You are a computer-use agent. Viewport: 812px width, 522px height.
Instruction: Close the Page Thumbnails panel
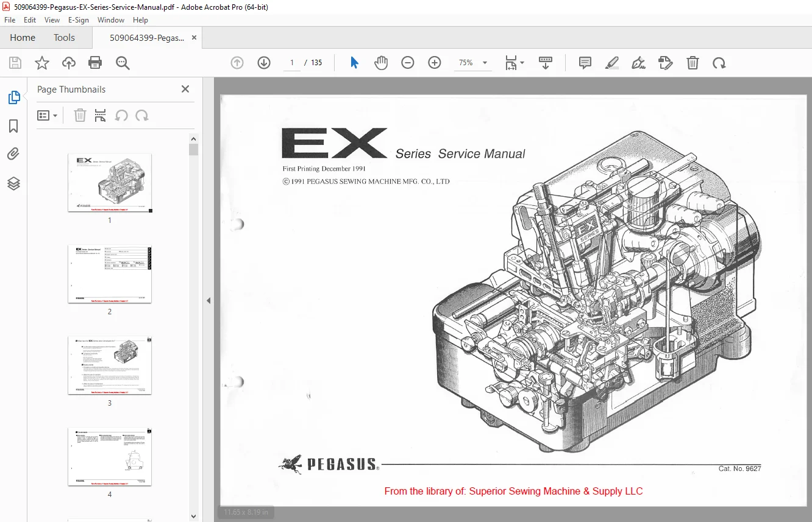[x=185, y=89]
